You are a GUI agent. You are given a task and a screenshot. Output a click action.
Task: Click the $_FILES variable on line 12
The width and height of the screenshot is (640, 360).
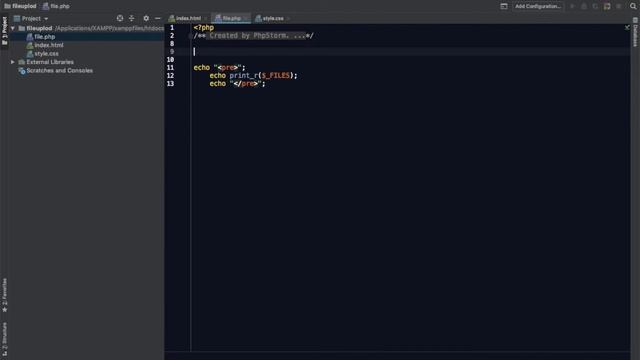point(276,76)
